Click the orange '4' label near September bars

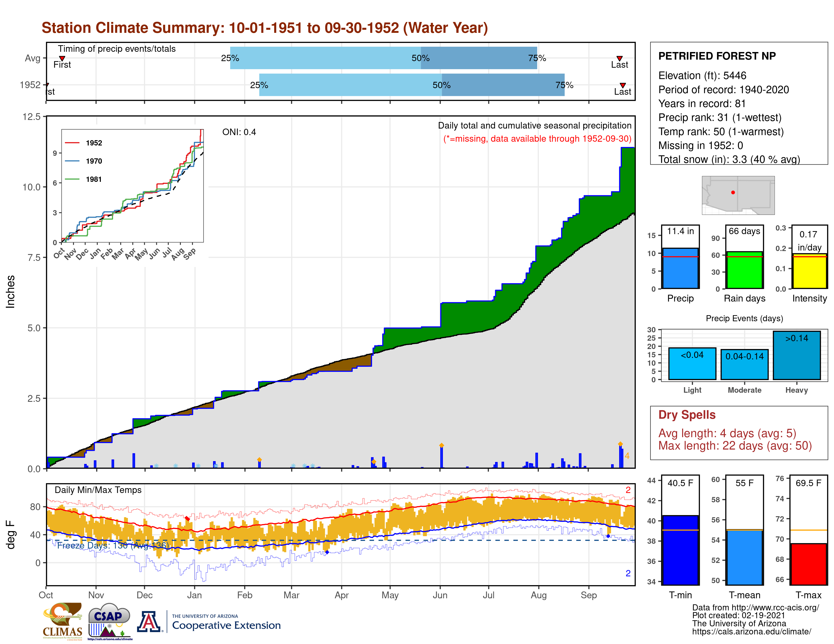coord(627,456)
